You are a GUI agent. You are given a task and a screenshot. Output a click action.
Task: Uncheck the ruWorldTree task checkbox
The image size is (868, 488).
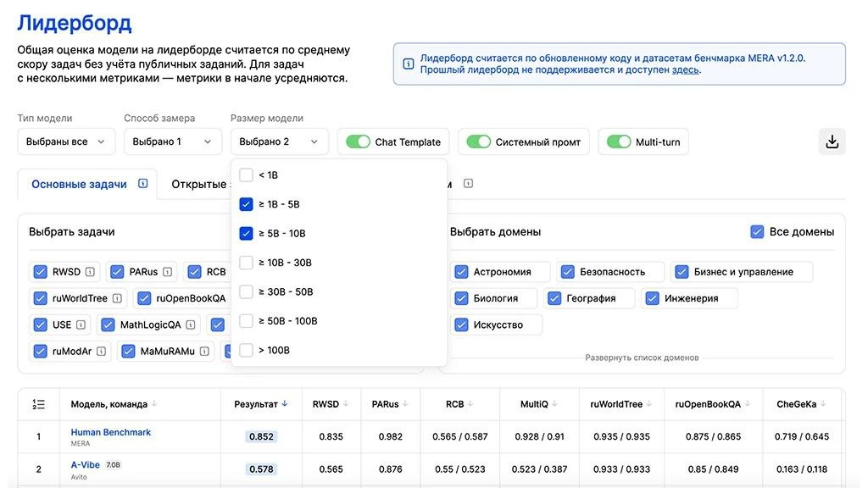tap(40, 298)
